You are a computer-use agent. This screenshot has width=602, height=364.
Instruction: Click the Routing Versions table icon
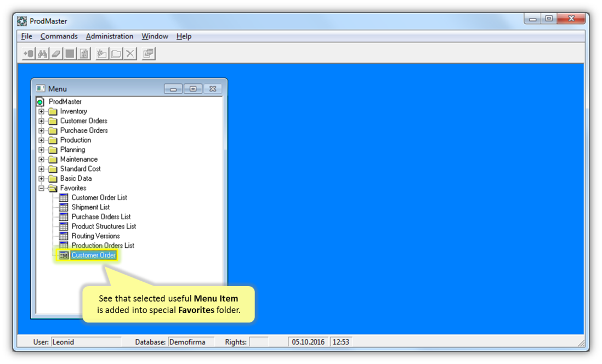[64, 236]
